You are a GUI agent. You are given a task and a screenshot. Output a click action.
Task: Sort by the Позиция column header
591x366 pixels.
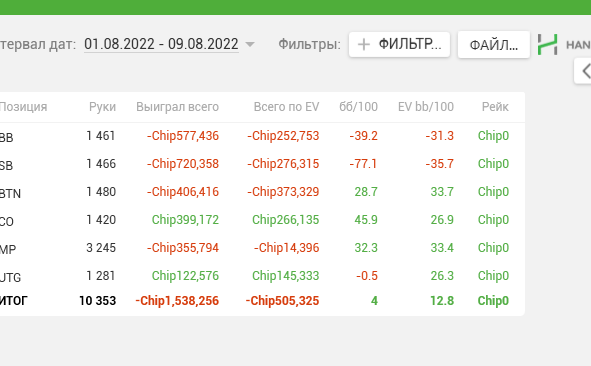coord(23,107)
